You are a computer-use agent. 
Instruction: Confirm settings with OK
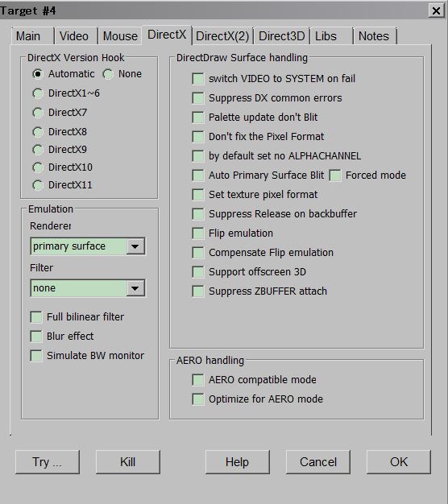pyautogui.click(x=399, y=462)
